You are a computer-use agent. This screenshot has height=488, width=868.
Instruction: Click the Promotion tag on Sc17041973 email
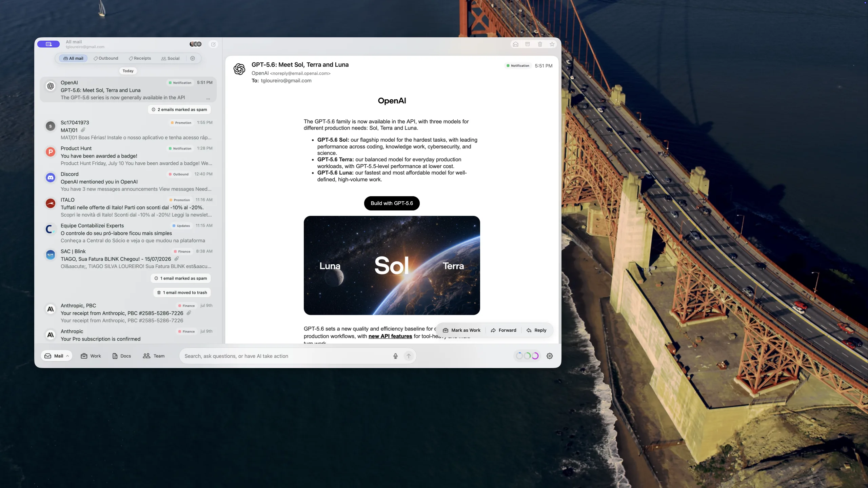[181, 123]
